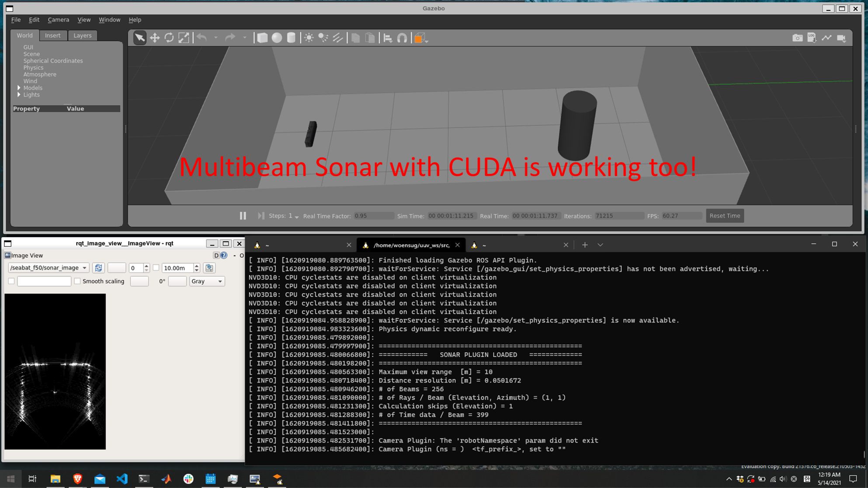
Task: Click the blank toggle button left of zoom value 0
Action: point(117,268)
